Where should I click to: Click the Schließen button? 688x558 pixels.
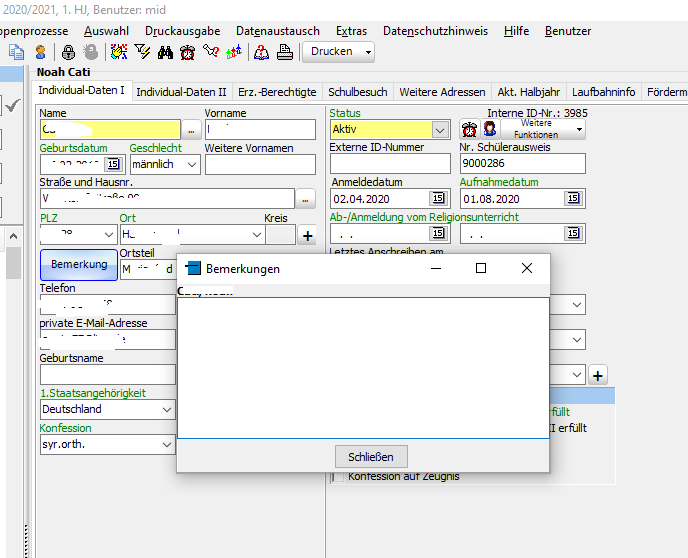click(371, 457)
